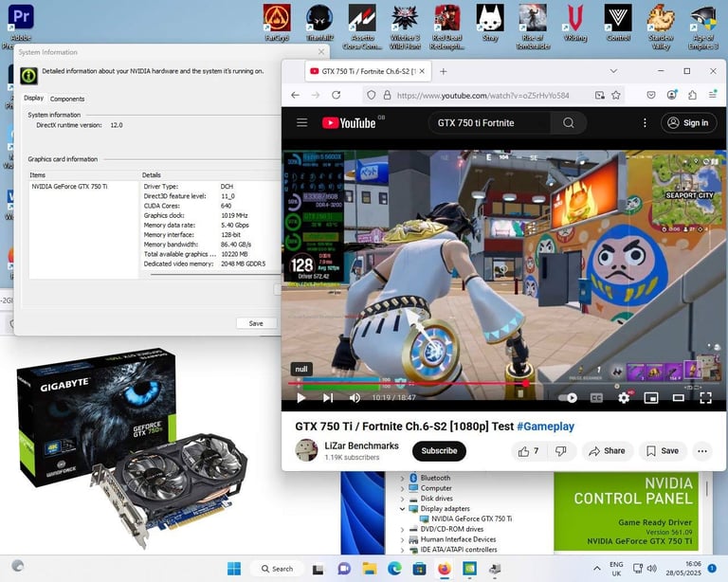
Task: Open LiZar Benchmarks channel link
Action: tap(361, 446)
